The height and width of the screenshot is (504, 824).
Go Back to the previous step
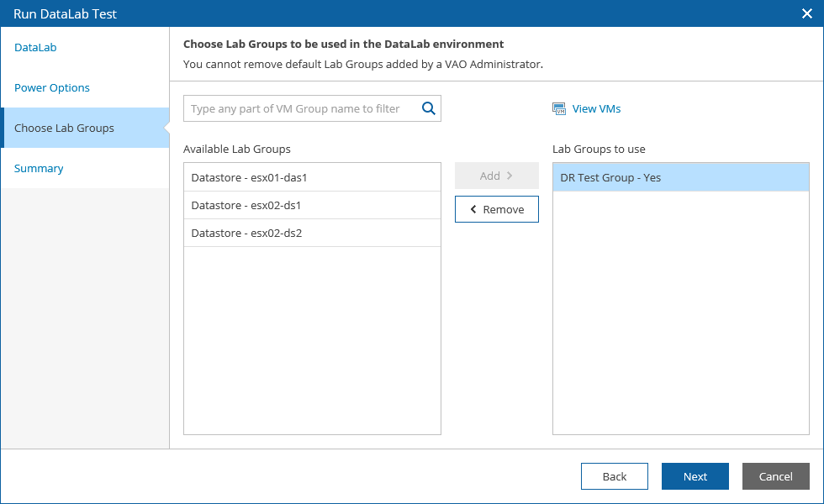pos(615,476)
